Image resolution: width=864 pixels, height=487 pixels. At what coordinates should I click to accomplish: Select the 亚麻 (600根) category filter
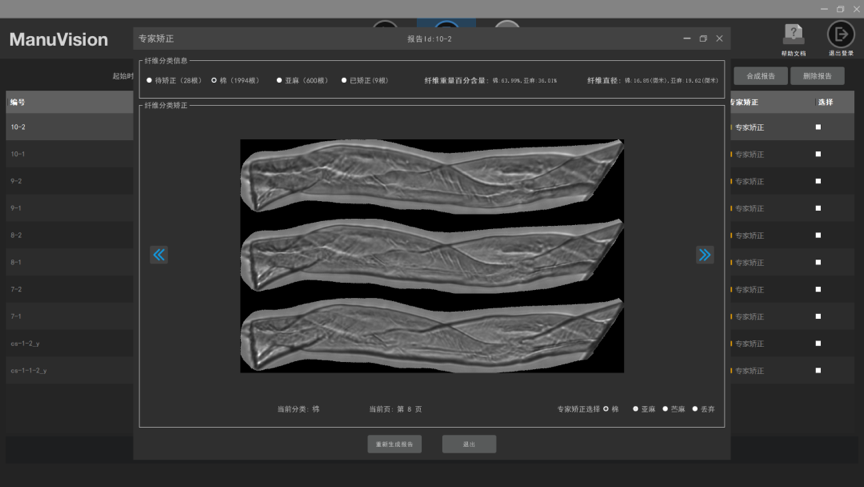coord(279,80)
